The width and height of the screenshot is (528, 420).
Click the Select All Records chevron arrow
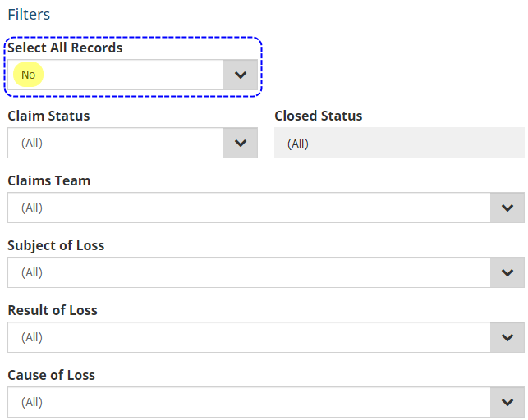click(x=241, y=75)
